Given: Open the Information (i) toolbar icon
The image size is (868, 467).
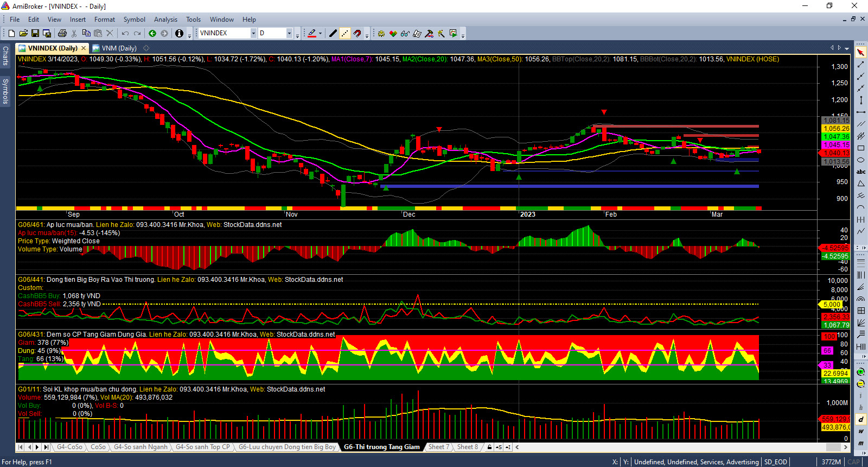Looking at the screenshot, I should [x=180, y=33].
